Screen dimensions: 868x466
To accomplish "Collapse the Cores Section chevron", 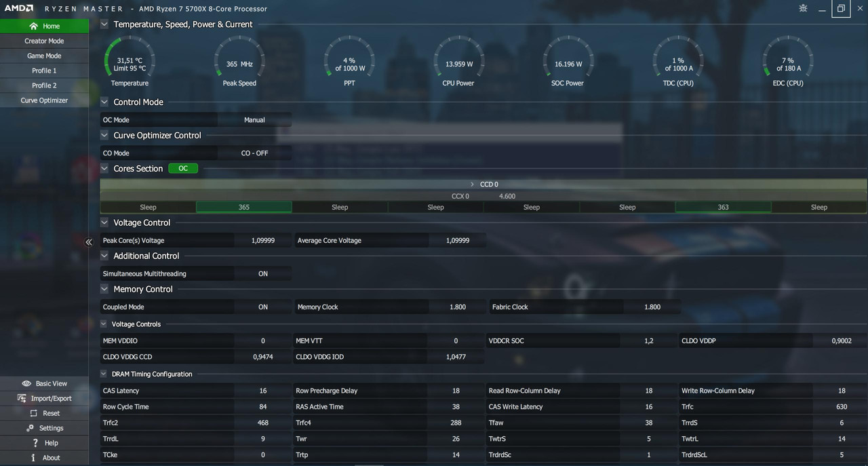I will pyautogui.click(x=104, y=169).
